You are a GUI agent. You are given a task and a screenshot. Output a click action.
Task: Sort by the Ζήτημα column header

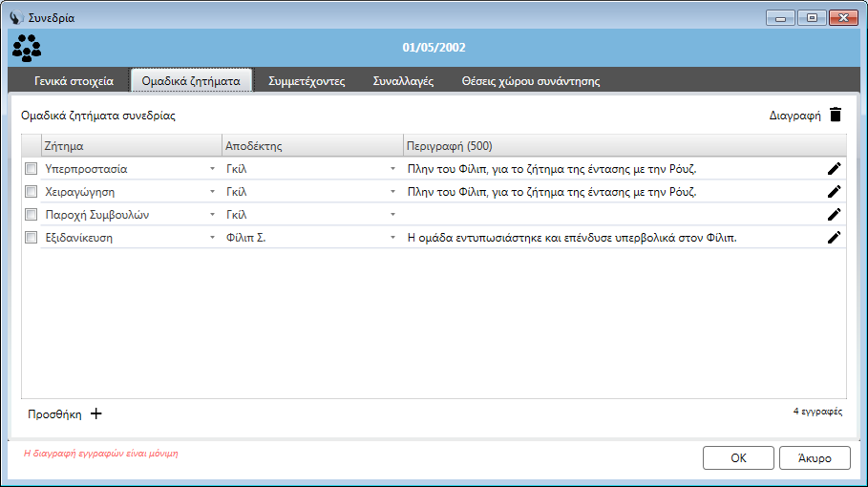click(x=132, y=146)
